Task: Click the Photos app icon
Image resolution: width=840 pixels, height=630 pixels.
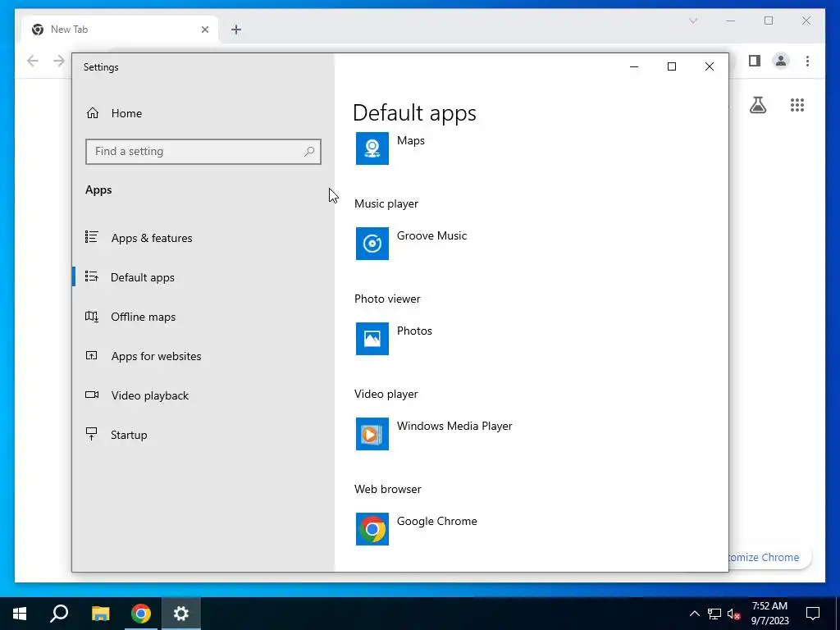Action: (x=372, y=339)
